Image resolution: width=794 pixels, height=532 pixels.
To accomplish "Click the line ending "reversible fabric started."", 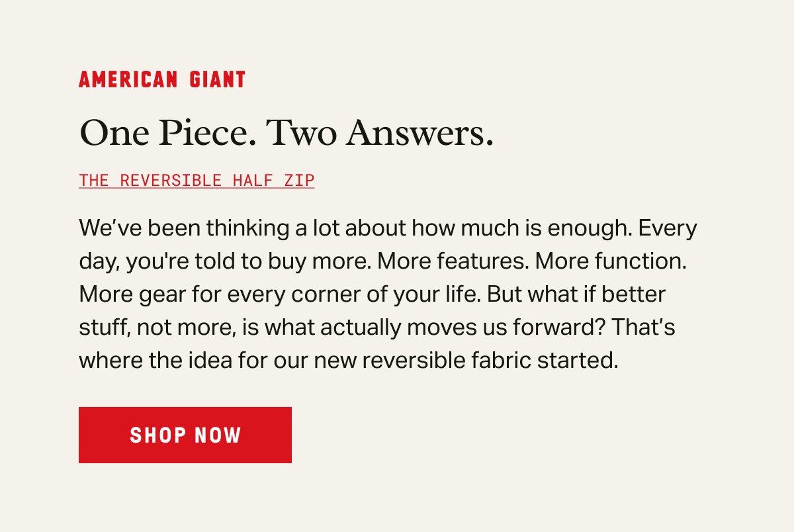I will (348, 361).
